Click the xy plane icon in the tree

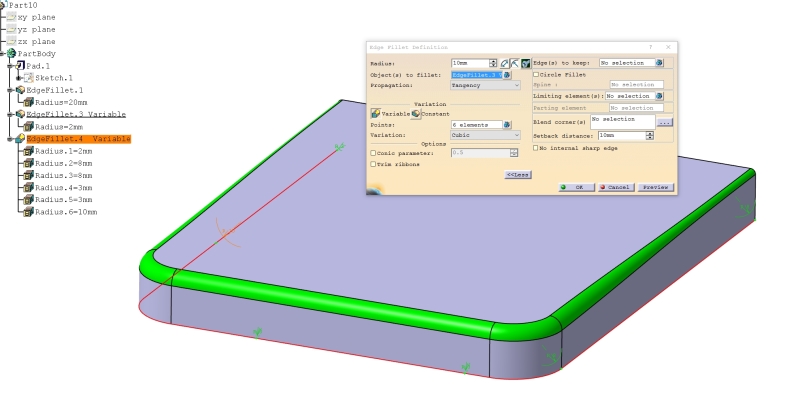click(11, 17)
